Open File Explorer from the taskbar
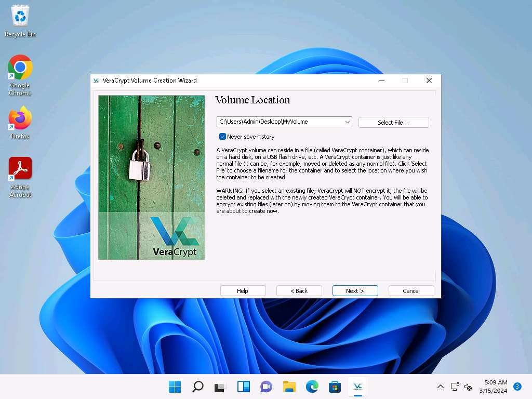 pos(289,387)
